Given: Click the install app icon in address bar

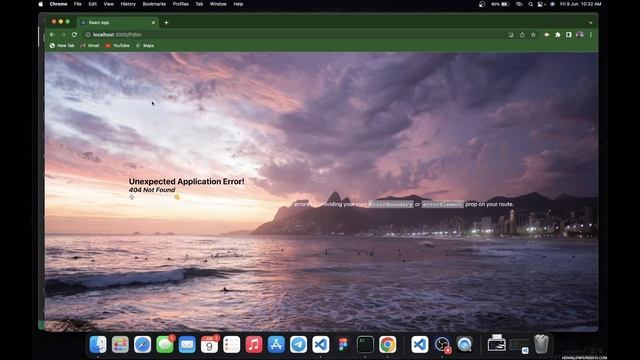Looking at the screenshot, I should 511,35.
